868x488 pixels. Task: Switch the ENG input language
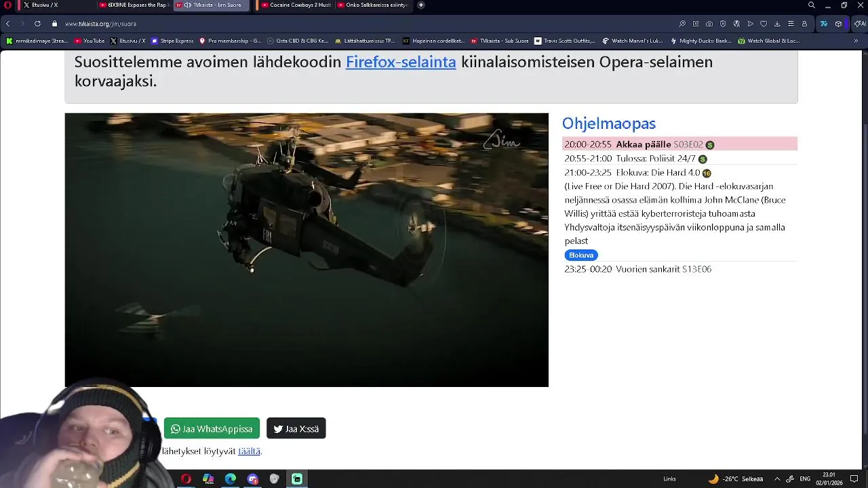click(x=805, y=479)
